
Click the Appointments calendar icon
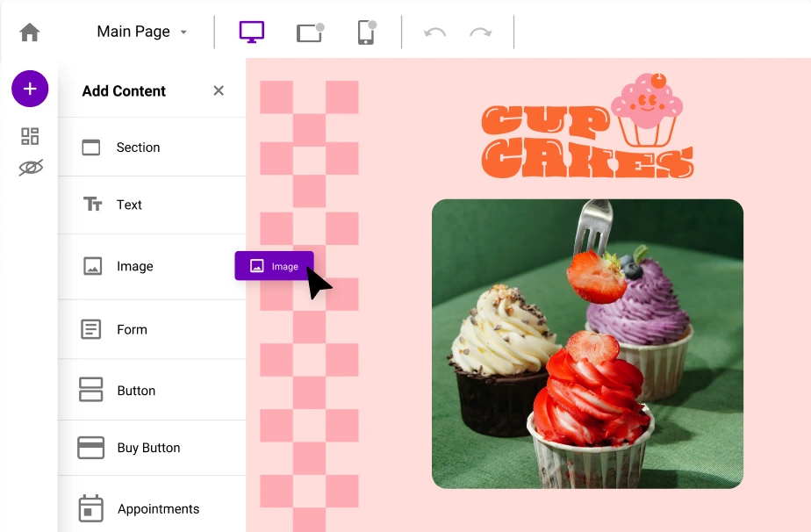coord(91,508)
